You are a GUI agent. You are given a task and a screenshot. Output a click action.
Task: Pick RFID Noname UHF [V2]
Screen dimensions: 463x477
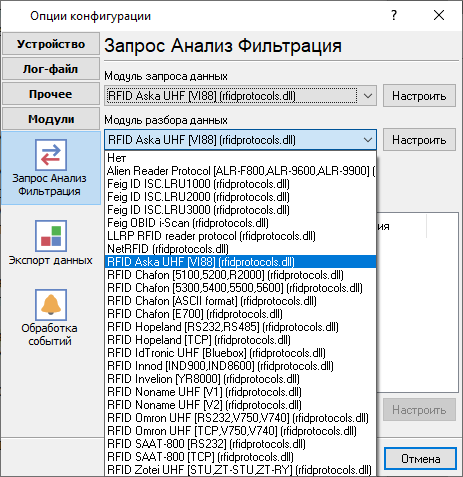tap(240, 405)
